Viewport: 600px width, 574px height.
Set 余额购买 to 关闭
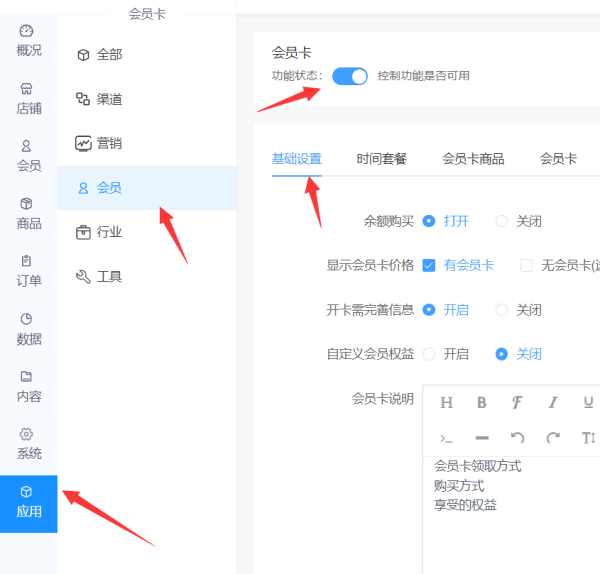click(x=518, y=221)
